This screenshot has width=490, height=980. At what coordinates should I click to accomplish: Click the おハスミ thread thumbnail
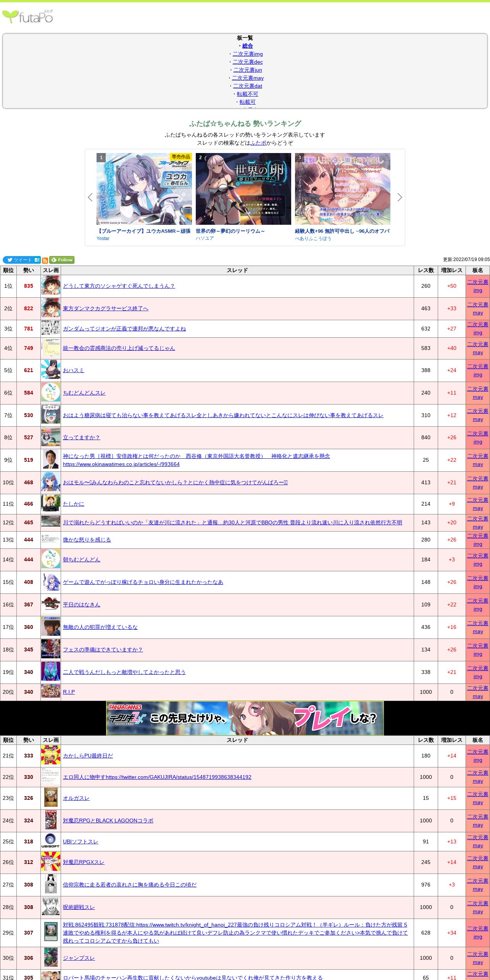51,370
